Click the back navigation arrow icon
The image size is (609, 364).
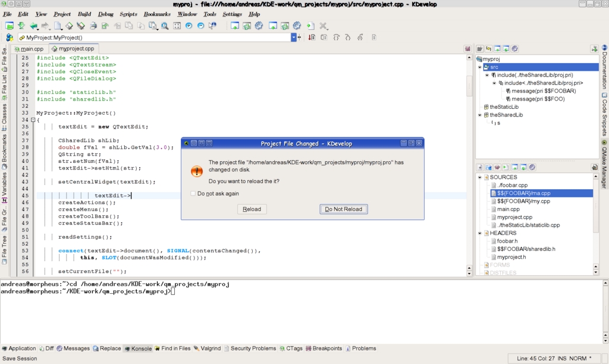click(33, 26)
